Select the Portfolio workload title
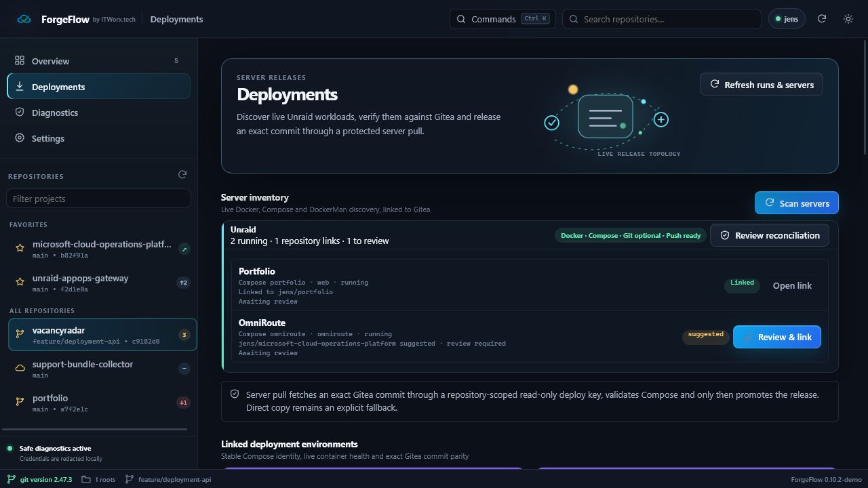This screenshot has width=868, height=488. 257,271
